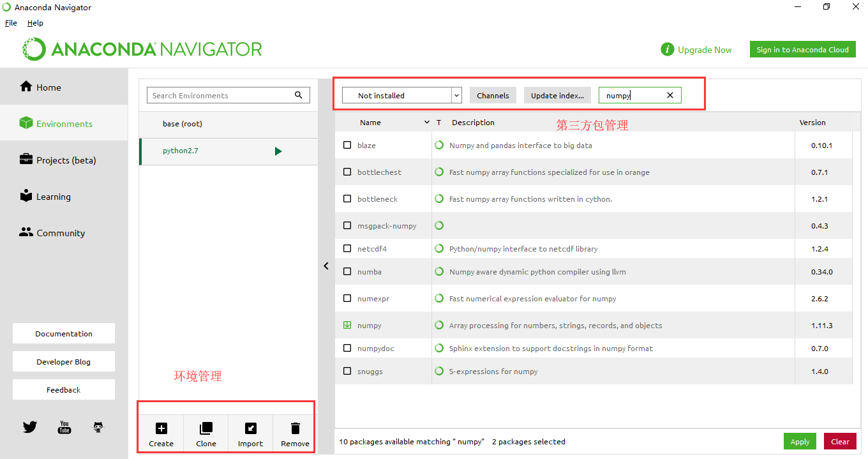Check the numpydoc package checkbox
This screenshot has height=459, width=868.
click(347, 348)
